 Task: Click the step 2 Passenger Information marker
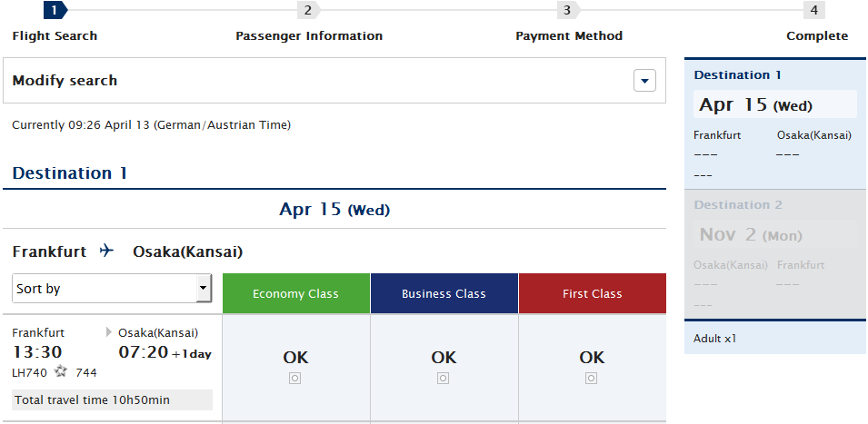[308, 10]
